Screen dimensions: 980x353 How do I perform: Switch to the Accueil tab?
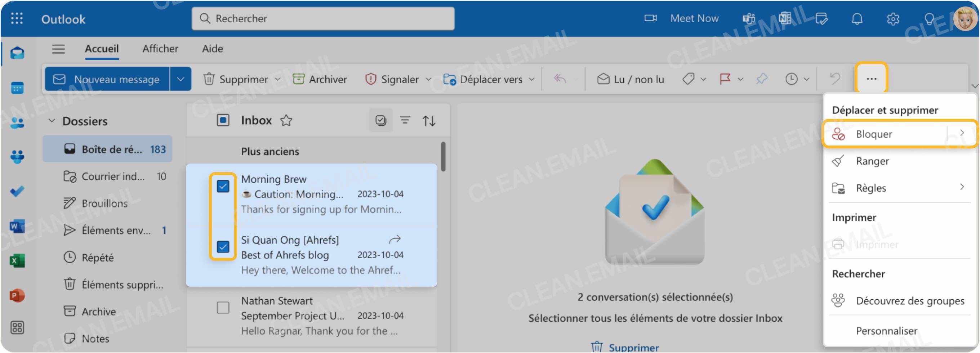102,49
